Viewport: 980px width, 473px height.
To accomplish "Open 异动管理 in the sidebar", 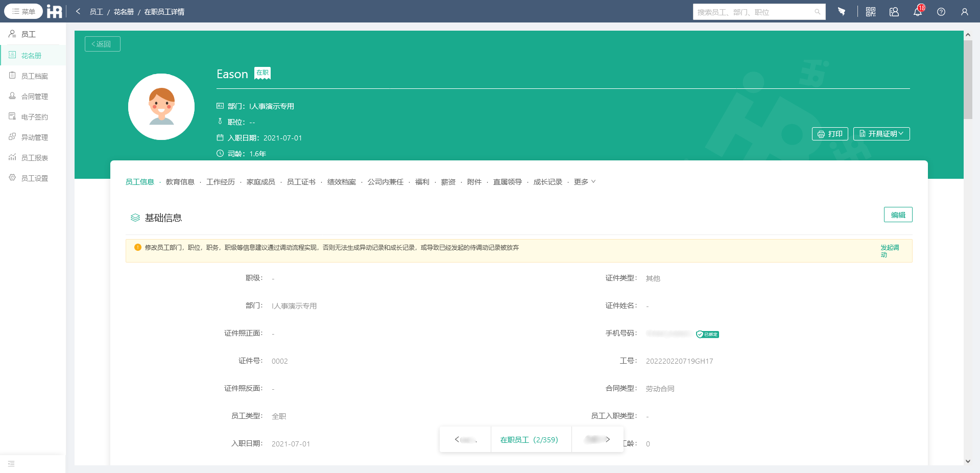I will point(34,137).
